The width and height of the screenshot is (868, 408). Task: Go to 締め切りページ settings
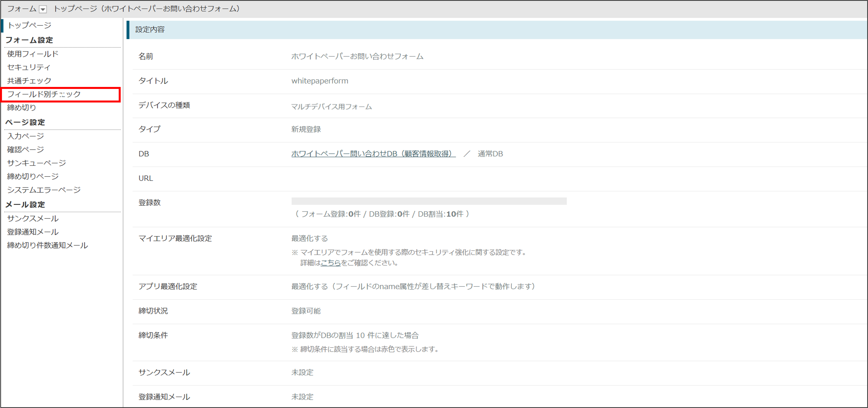pyautogui.click(x=33, y=176)
